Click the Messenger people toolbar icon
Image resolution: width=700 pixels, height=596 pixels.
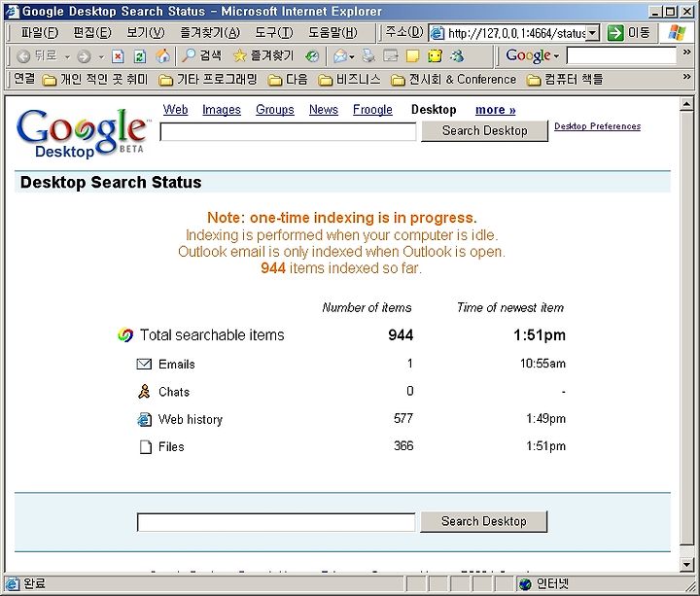point(457,55)
